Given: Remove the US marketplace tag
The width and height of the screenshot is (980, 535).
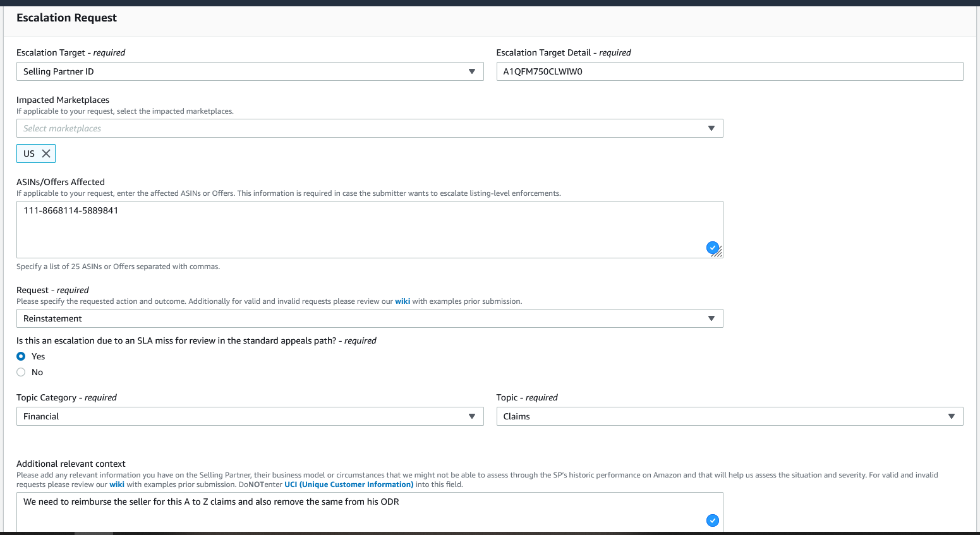Looking at the screenshot, I should point(46,153).
